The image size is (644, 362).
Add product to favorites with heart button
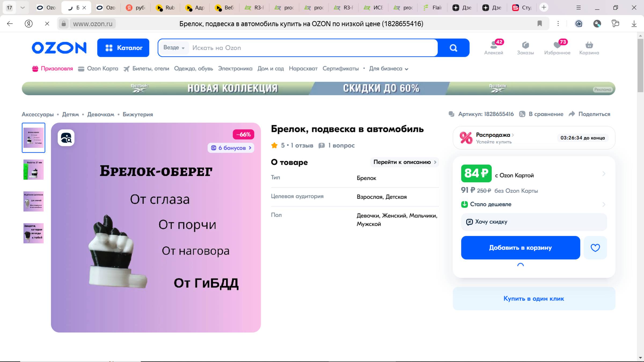click(x=595, y=248)
